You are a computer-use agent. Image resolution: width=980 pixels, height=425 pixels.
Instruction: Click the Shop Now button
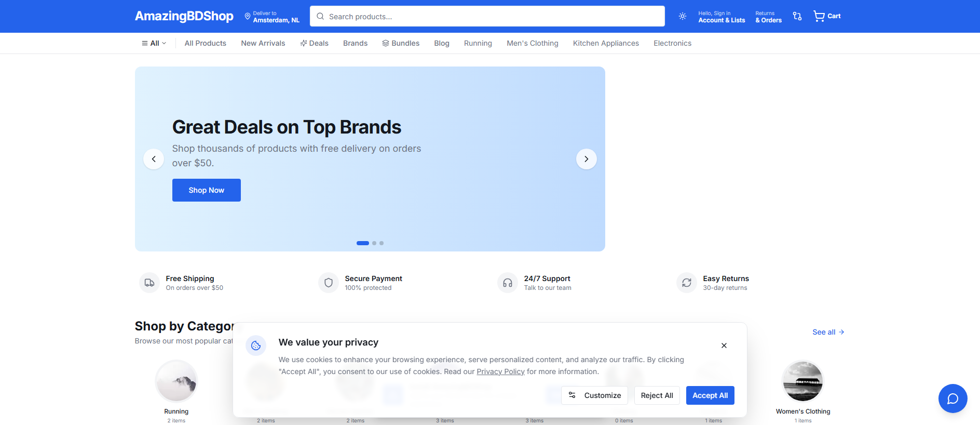click(x=207, y=190)
